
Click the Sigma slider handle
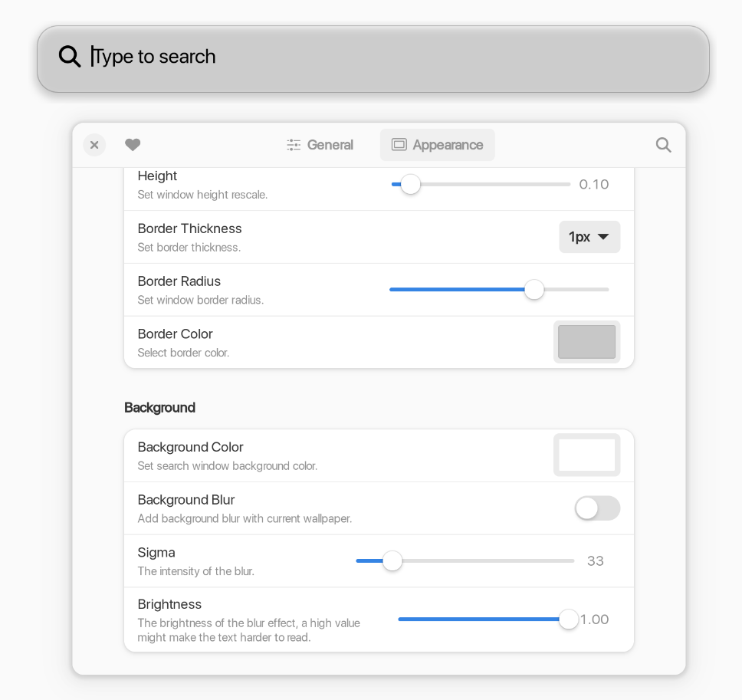click(392, 561)
